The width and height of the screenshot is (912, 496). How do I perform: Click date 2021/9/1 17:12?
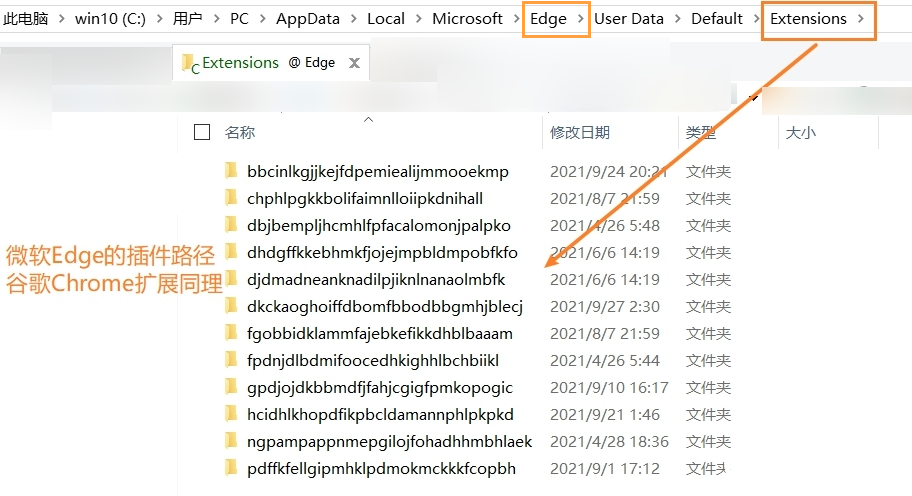coord(605,469)
